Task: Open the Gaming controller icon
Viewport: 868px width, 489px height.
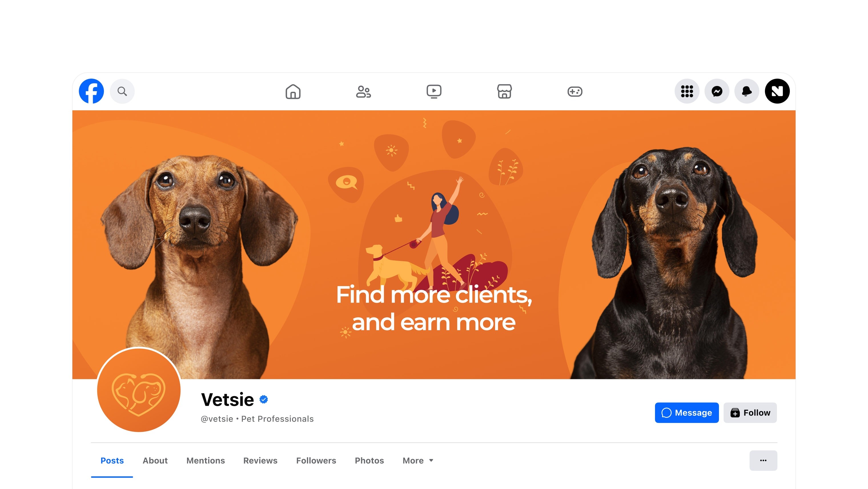Action: click(x=575, y=91)
